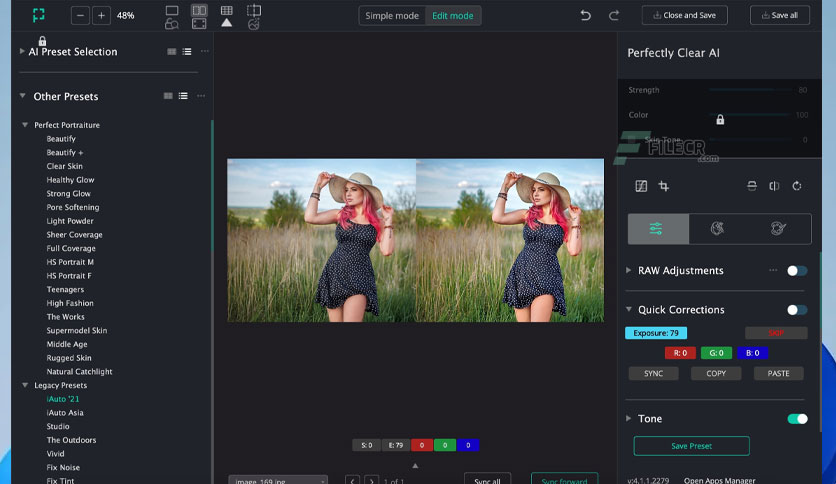
Task: Expand the RAW Adjustments section
Action: (629, 270)
